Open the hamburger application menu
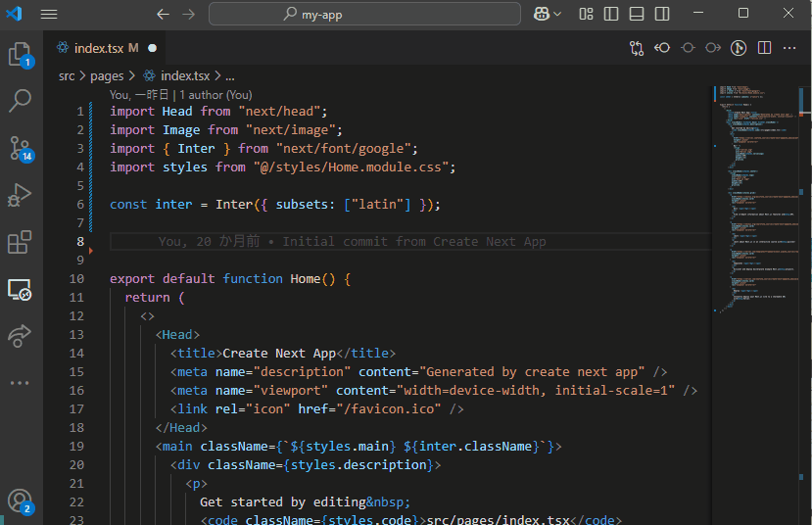This screenshot has height=525, width=812. (49, 14)
